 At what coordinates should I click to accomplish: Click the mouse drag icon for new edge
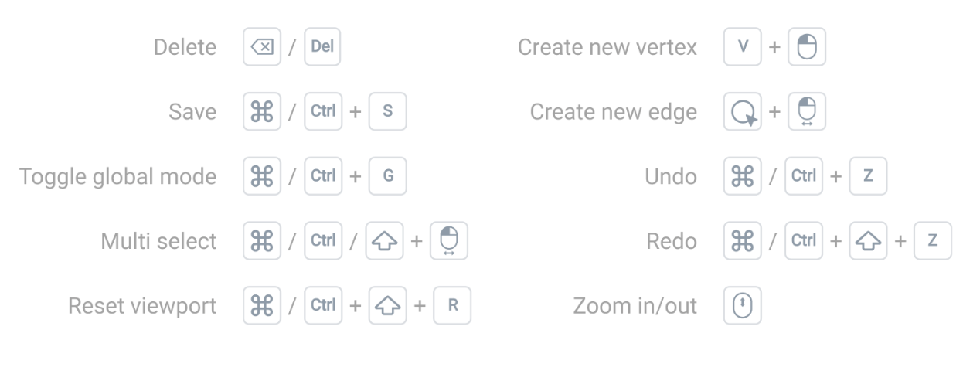(807, 112)
